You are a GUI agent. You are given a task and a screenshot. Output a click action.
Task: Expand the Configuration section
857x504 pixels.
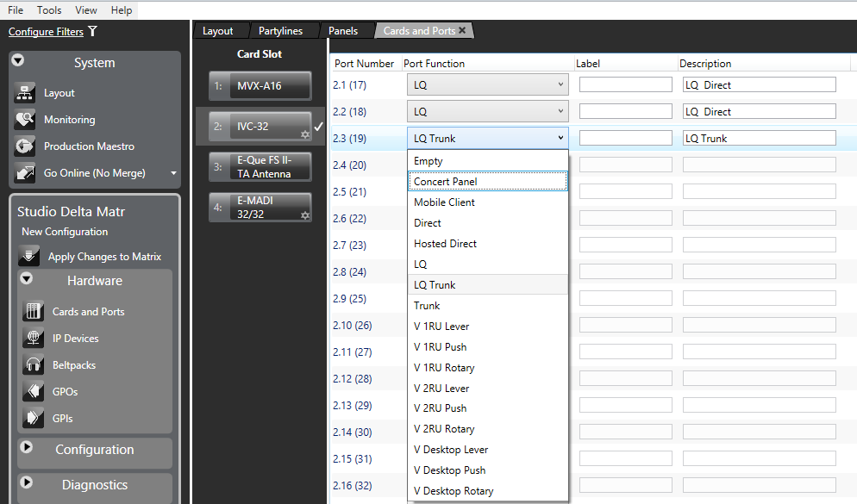27,448
